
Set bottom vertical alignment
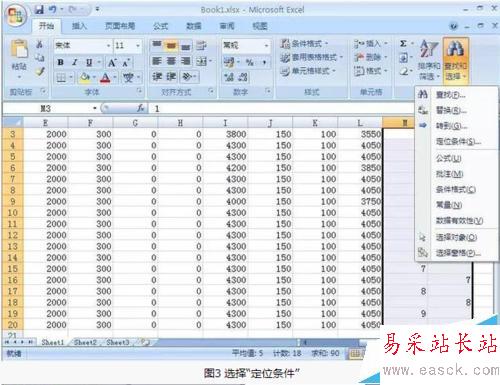[x=186, y=45]
